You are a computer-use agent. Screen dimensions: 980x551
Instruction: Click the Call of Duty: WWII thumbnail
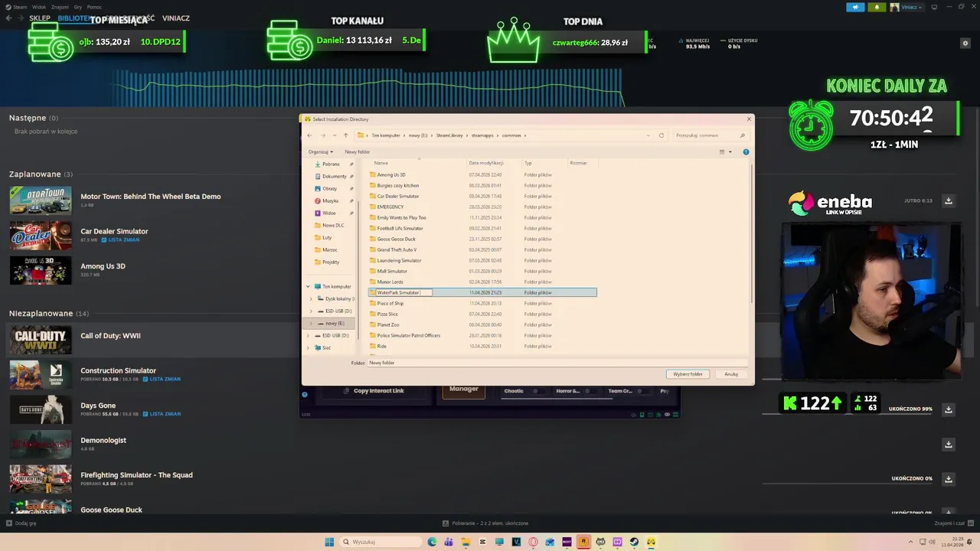[41, 340]
